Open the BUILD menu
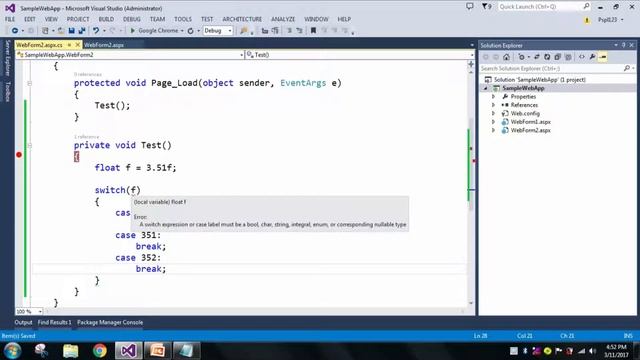640x360 pixels. [106, 19]
